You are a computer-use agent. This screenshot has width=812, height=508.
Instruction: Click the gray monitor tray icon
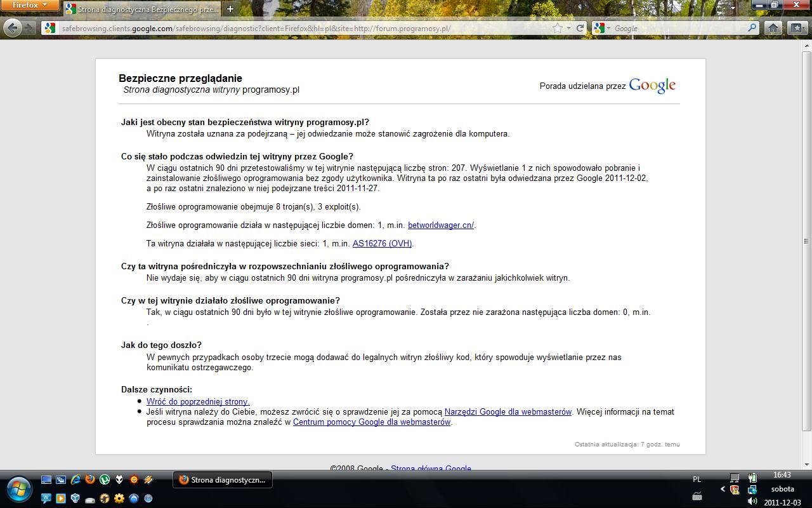pyautogui.click(x=735, y=478)
